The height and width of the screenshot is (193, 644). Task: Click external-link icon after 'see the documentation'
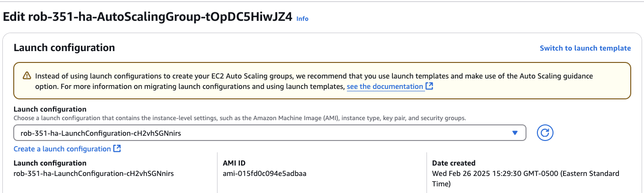429,86
